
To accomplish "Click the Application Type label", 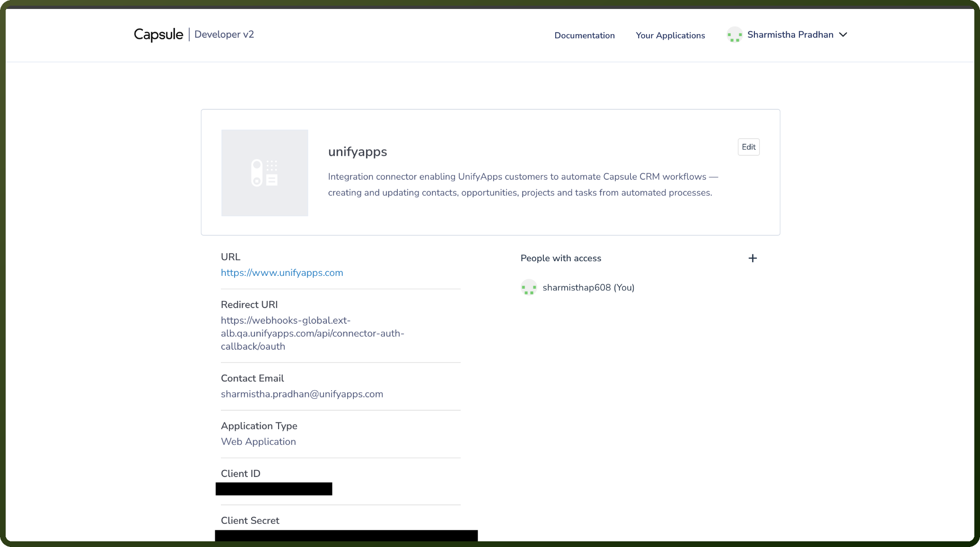I will [259, 426].
